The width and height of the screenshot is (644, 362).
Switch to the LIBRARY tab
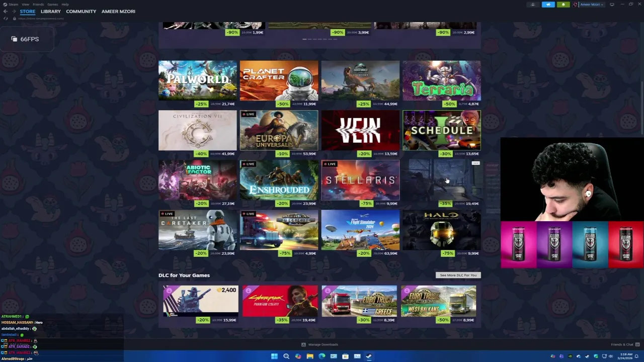(51, 11)
